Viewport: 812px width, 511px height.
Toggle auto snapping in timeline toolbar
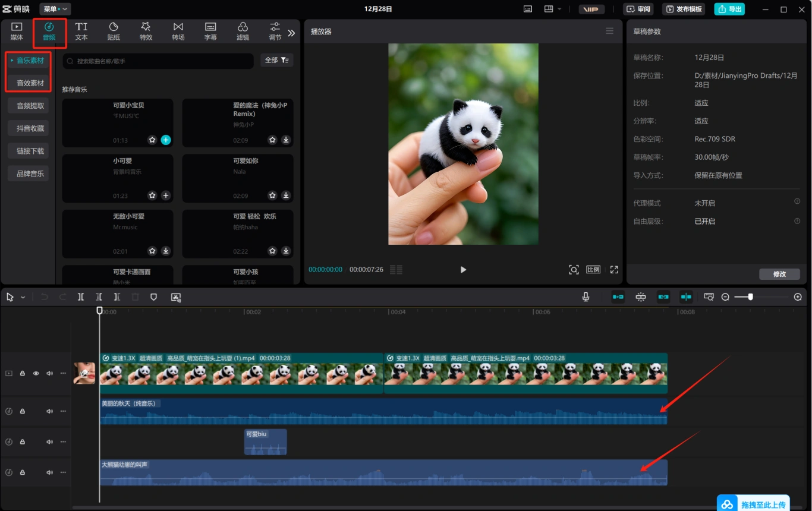[x=641, y=296]
